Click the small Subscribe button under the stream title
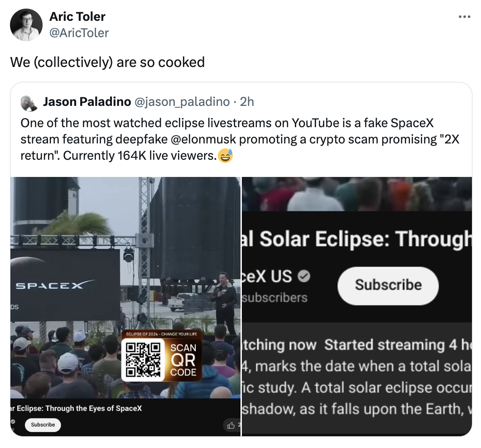Image resolution: width=481 pixels, height=448 pixels. (x=42, y=424)
